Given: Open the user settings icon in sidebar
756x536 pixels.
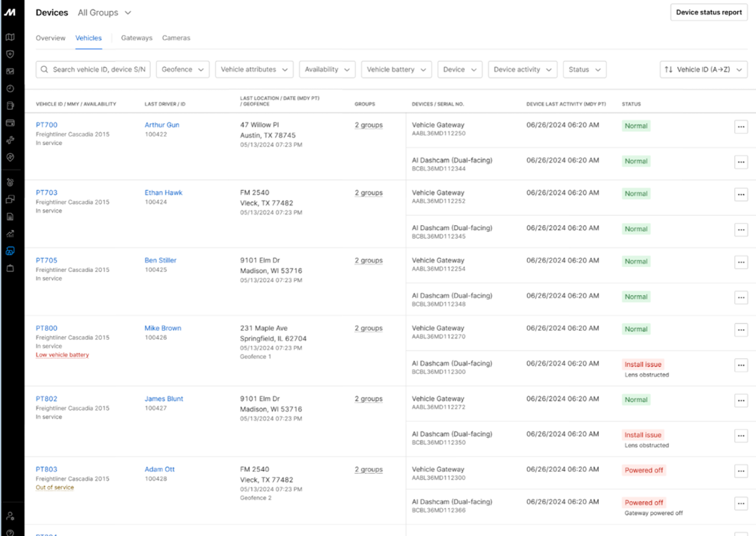Looking at the screenshot, I should [x=10, y=516].
